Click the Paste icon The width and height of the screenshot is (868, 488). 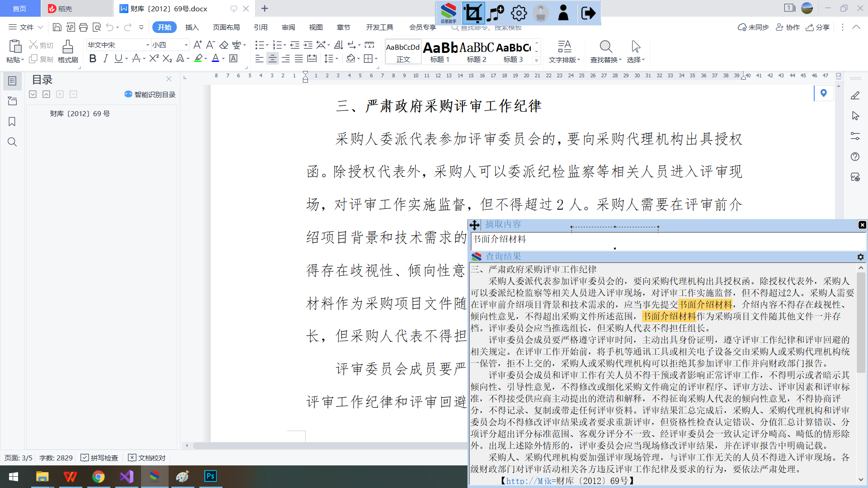click(x=15, y=47)
